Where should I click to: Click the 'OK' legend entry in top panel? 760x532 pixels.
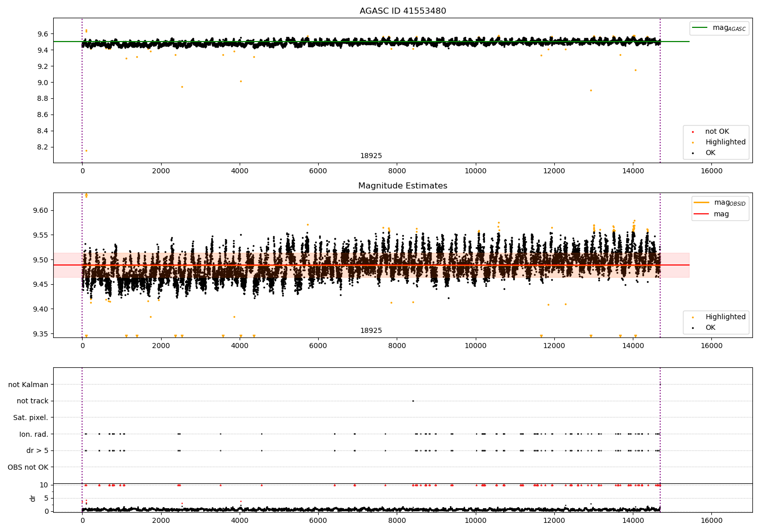tap(710, 153)
